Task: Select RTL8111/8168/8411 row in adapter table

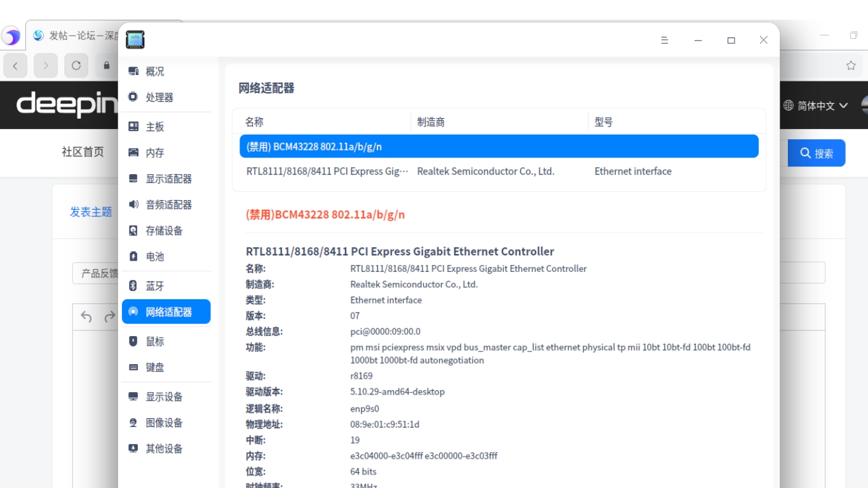Action: pyautogui.click(x=499, y=171)
